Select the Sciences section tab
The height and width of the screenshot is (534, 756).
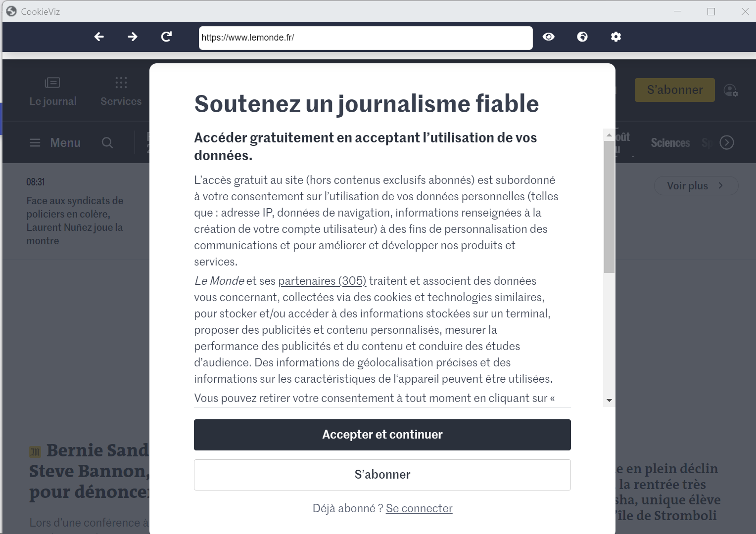click(x=670, y=143)
